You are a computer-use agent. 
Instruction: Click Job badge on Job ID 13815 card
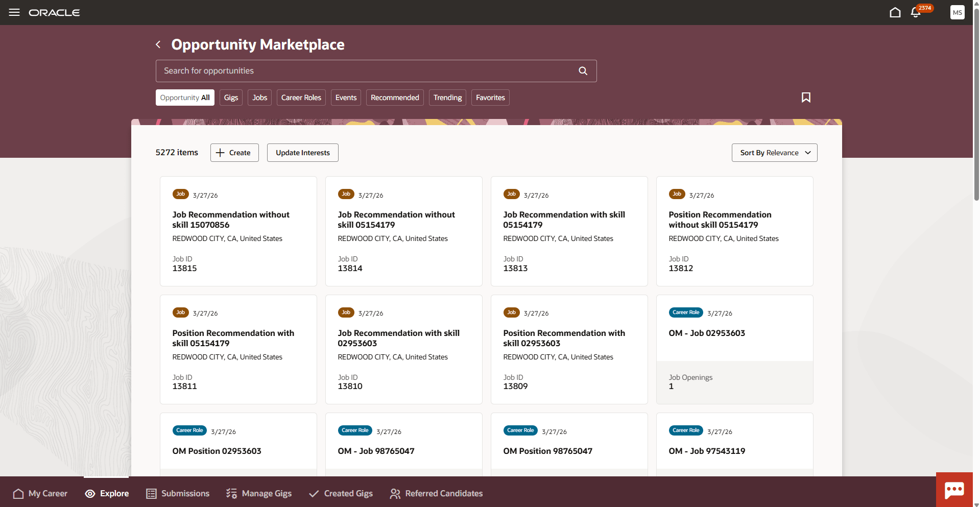(x=180, y=194)
